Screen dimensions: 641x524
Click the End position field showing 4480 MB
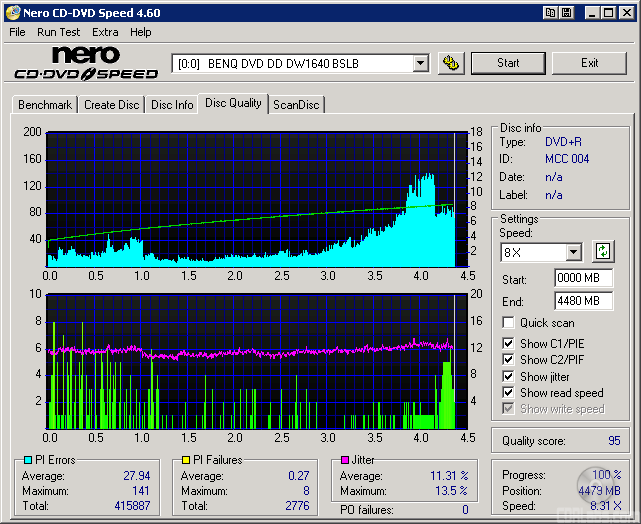click(x=583, y=300)
